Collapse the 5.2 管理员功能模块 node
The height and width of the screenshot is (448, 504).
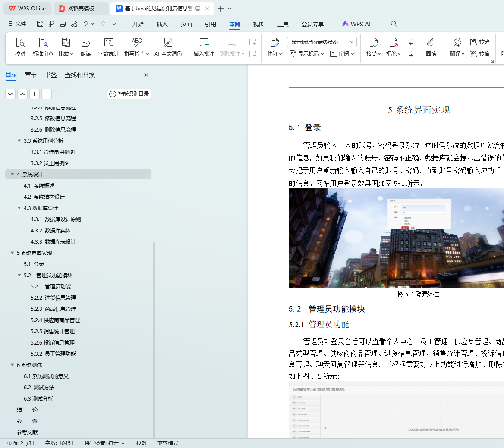point(19,275)
